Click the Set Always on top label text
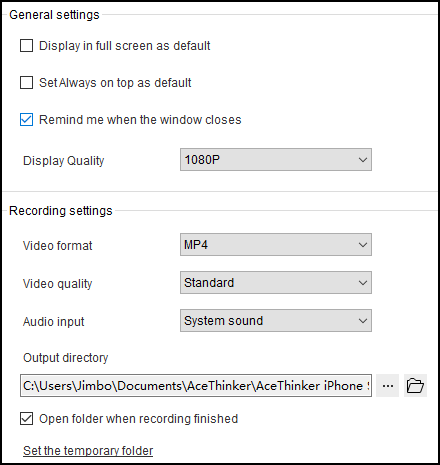This screenshot has height=465, width=440. pos(115,83)
